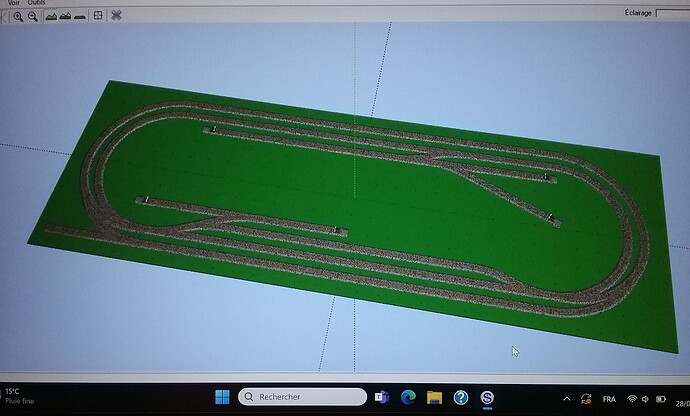This screenshot has width=690, height=416.
Task: Open Microsoft Edge from taskbar
Action: 408,397
